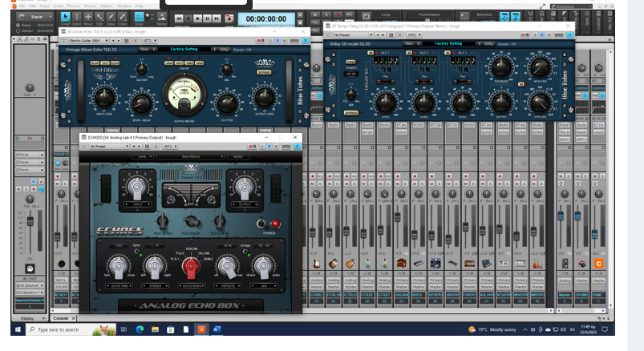Open the No Preset dropdown in the ECHOES window
Image resolution: width=644 pixels, height=351 pixels.
(109, 146)
